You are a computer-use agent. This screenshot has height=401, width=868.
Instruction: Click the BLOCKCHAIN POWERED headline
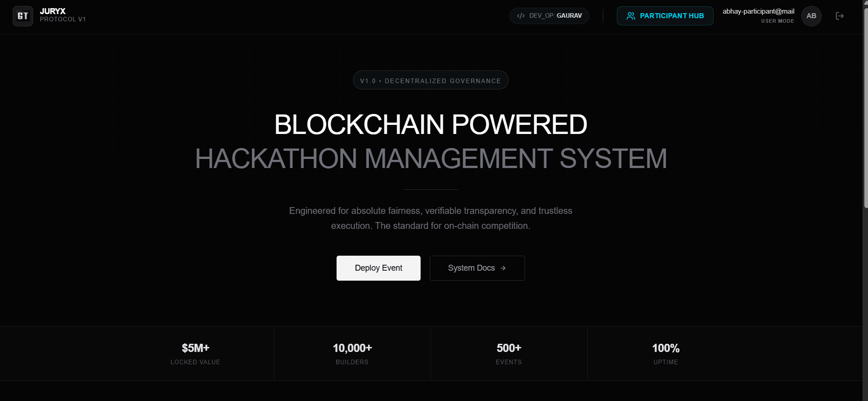[x=430, y=124]
